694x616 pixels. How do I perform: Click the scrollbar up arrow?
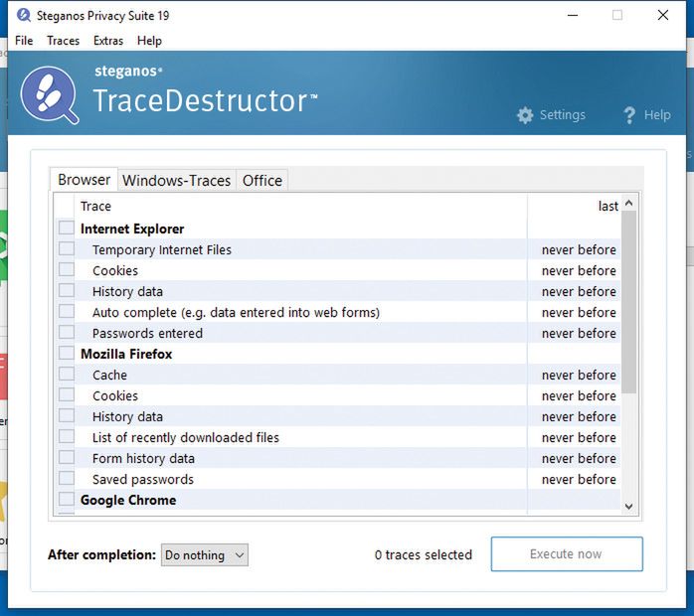629,204
